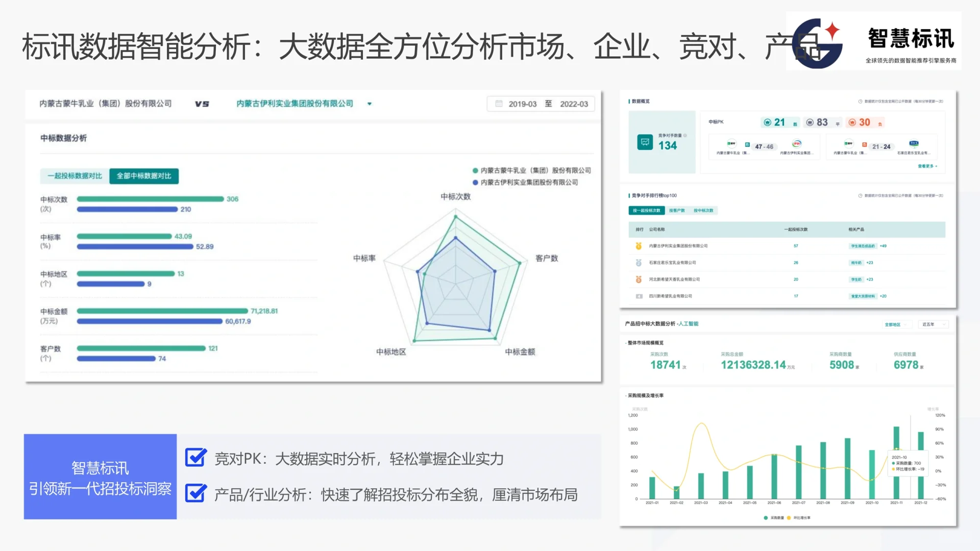980x551 pixels.
Task: Click the 伊利 company logo in the 中标PK card
Action: (x=796, y=144)
